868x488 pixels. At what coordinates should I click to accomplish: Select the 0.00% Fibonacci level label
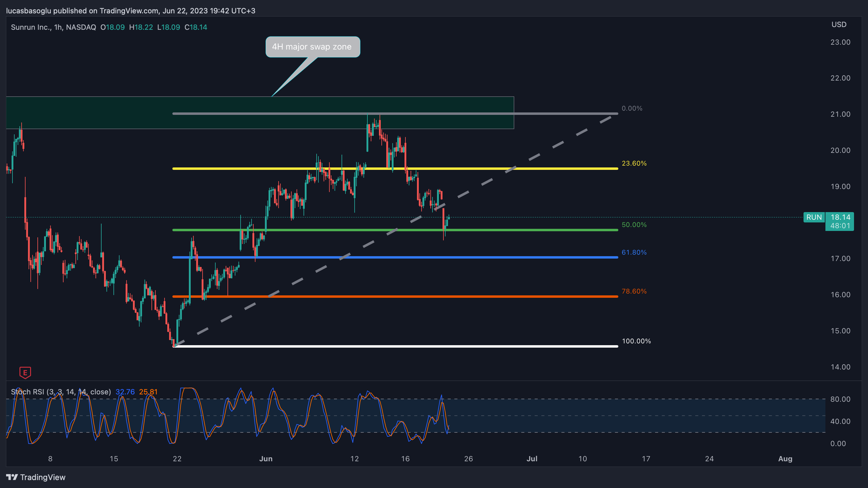(x=632, y=108)
